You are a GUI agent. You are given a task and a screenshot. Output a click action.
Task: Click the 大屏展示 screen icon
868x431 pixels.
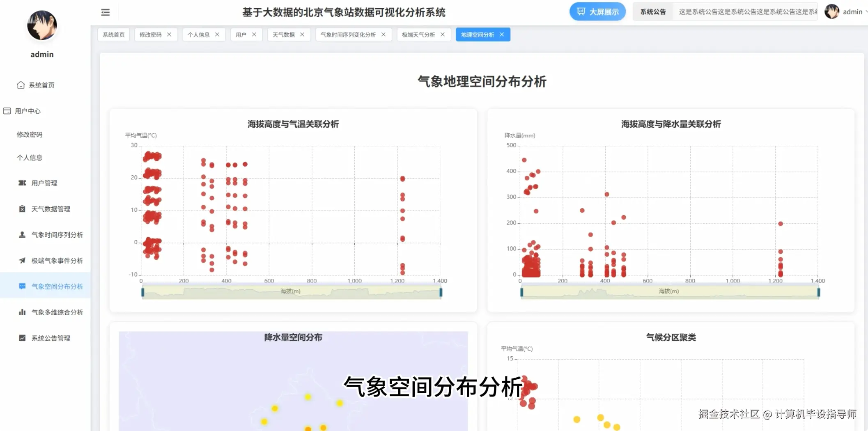tap(581, 11)
